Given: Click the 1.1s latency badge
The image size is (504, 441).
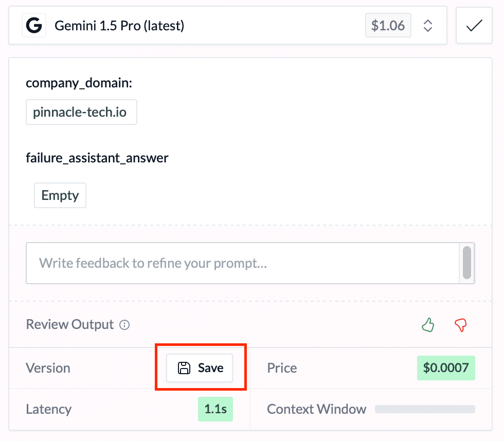Looking at the screenshot, I should (215, 409).
